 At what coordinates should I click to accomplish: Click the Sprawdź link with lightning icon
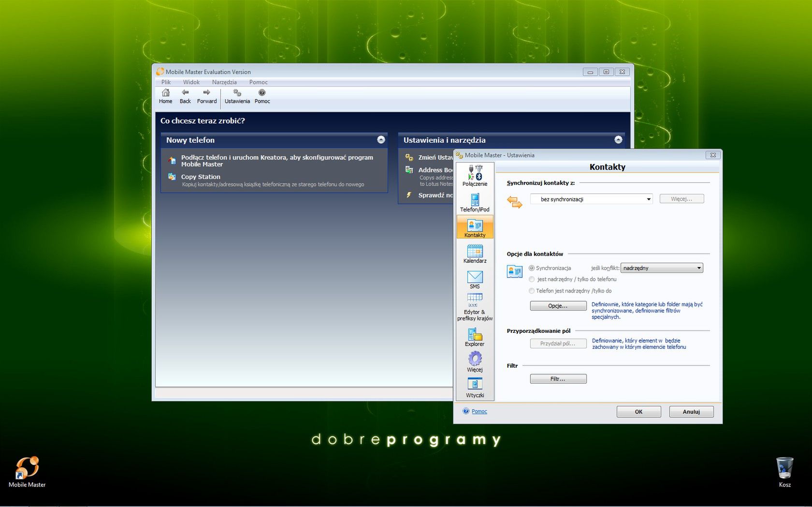pyautogui.click(x=435, y=195)
